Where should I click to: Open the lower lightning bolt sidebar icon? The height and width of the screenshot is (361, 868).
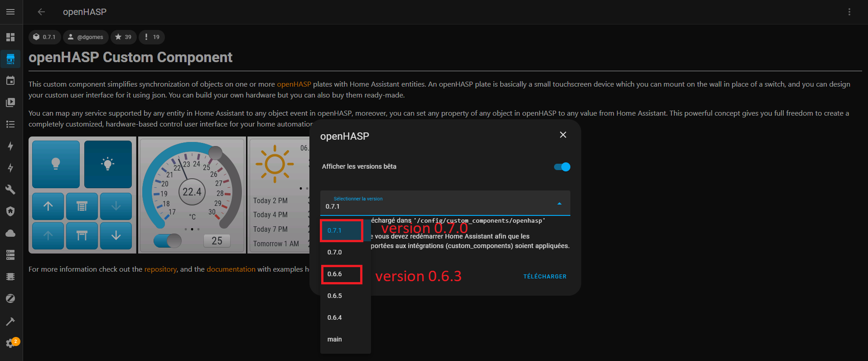point(10,168)
